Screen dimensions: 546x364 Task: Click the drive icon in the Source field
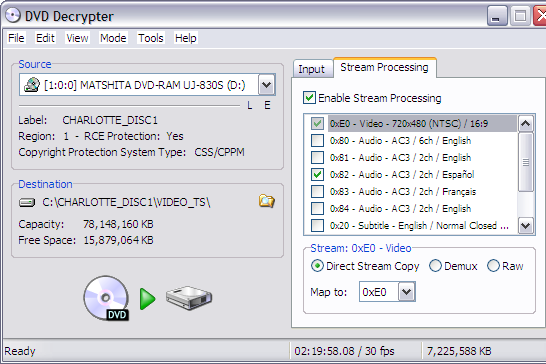coord(32,85)
